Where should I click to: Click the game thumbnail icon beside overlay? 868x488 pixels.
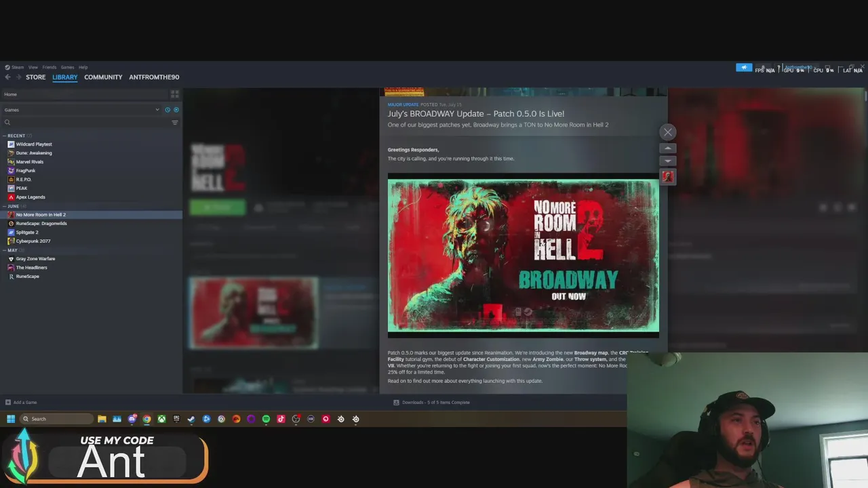pos(668,176)
